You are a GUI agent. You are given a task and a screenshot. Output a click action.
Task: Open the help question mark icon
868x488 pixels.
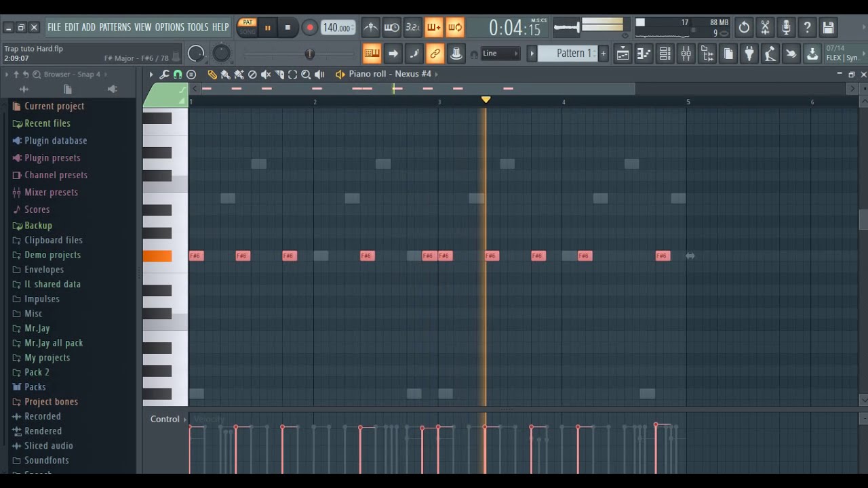point(807,28)
